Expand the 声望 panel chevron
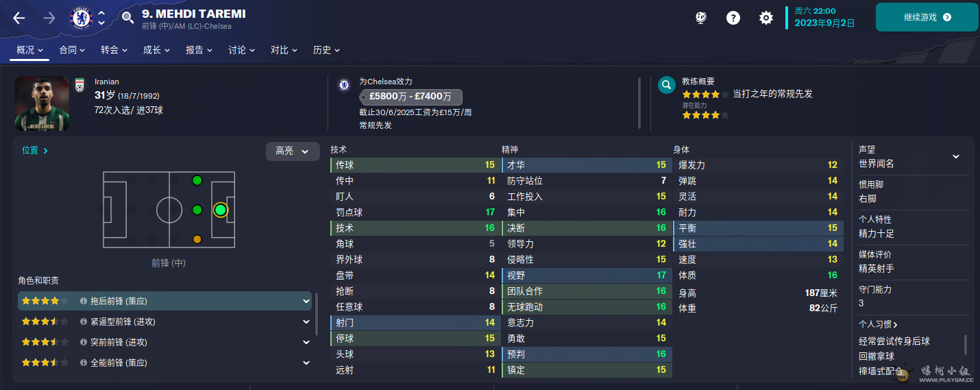980x390 pixels. coord(956,156)
